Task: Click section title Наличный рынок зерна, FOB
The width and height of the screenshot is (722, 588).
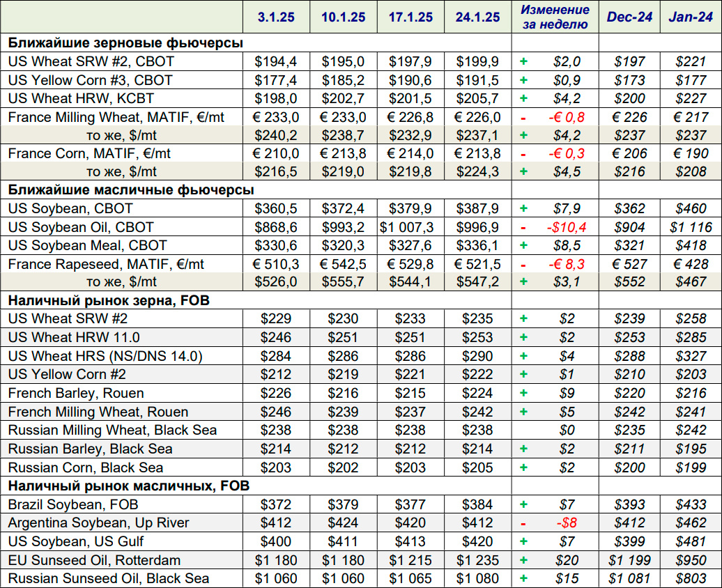Action: (x=109, y=301)
